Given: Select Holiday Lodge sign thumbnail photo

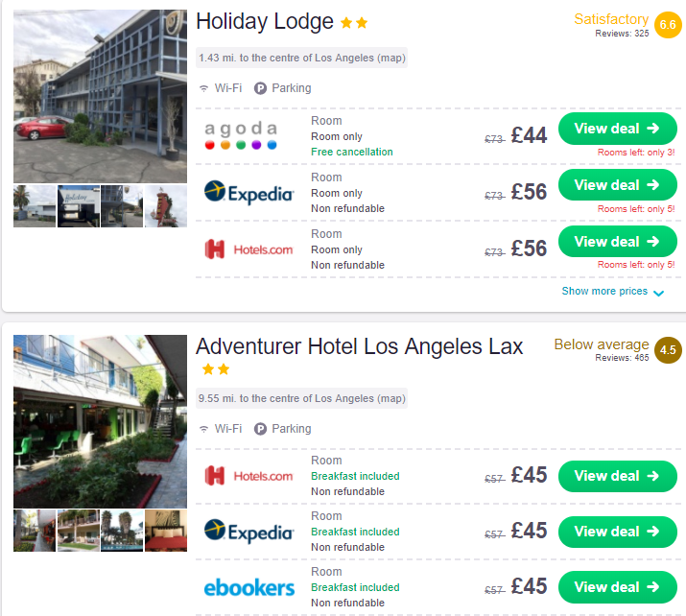Looking at the screenshot, I should pos(166,206).
